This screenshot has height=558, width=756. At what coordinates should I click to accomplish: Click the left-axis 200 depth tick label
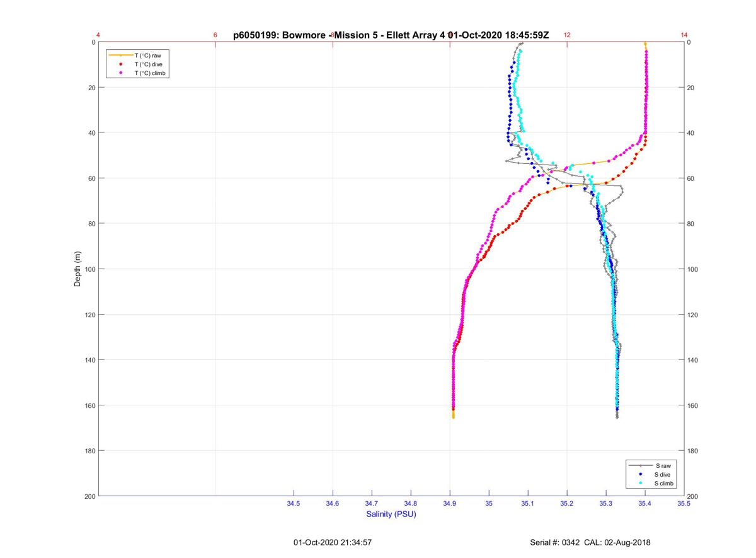click(89, 496)
